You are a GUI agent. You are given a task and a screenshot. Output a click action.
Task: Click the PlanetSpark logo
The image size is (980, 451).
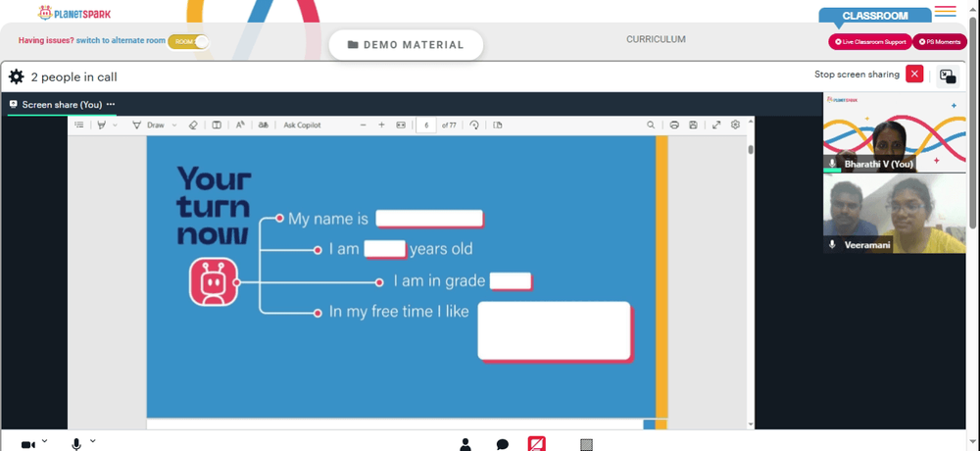pos(73,13)
